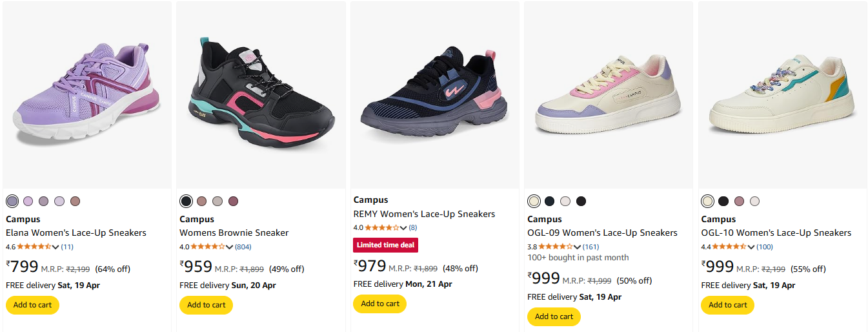View the REMY navy sneaker image
The image size is (868, 332).
click(x=434, y=95)
